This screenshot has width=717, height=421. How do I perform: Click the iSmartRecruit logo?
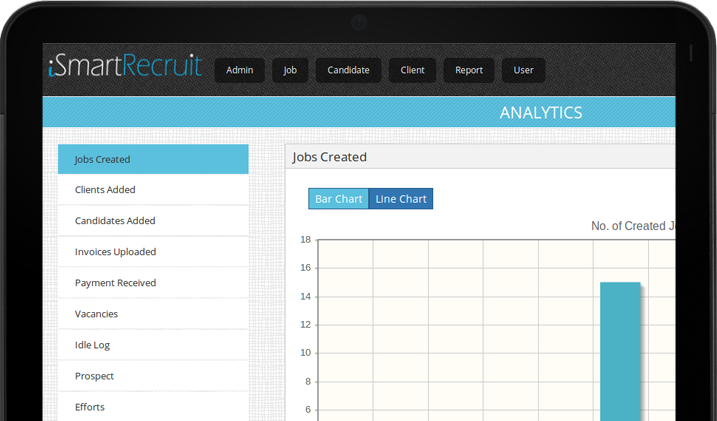[125, 67]
